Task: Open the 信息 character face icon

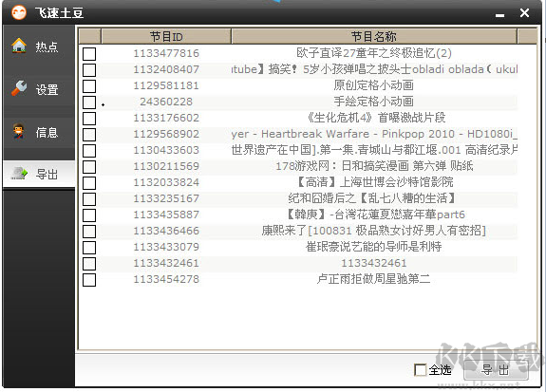Action: [19, 131]
